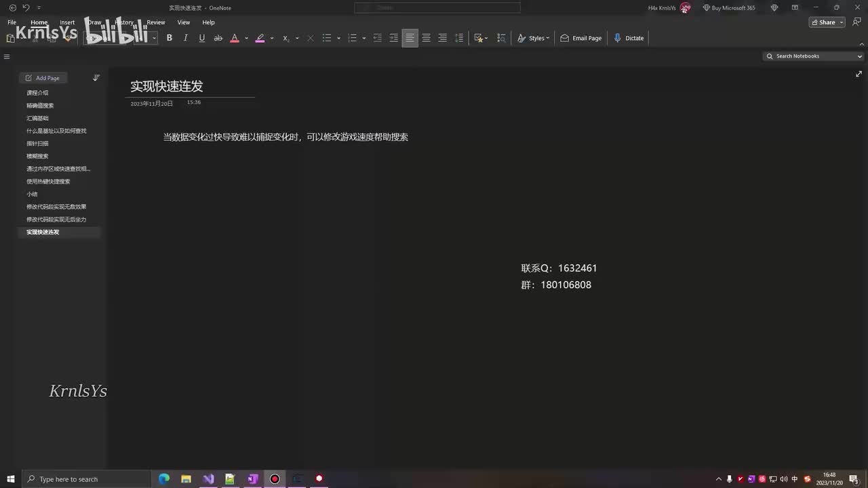This screenshot has width=868, height=488.
Task: Open File Explorer from the taskbar
Action: pos(186,479)
